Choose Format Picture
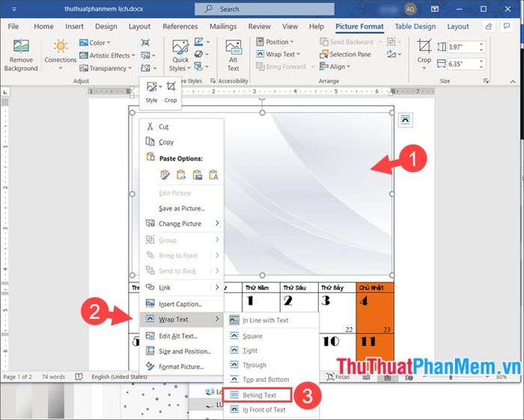Viewport: 524px width, 420px height. click(181, 367)
